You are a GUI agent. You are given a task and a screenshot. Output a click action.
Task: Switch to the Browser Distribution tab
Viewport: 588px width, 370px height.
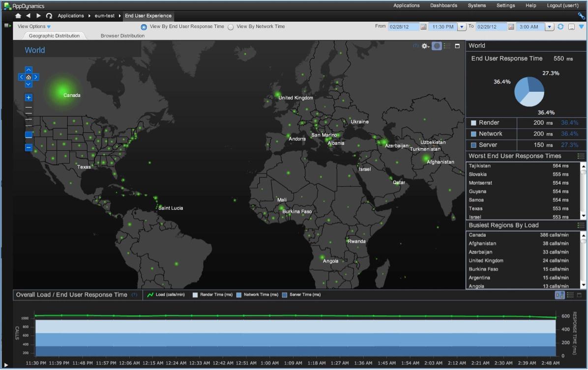122,36
